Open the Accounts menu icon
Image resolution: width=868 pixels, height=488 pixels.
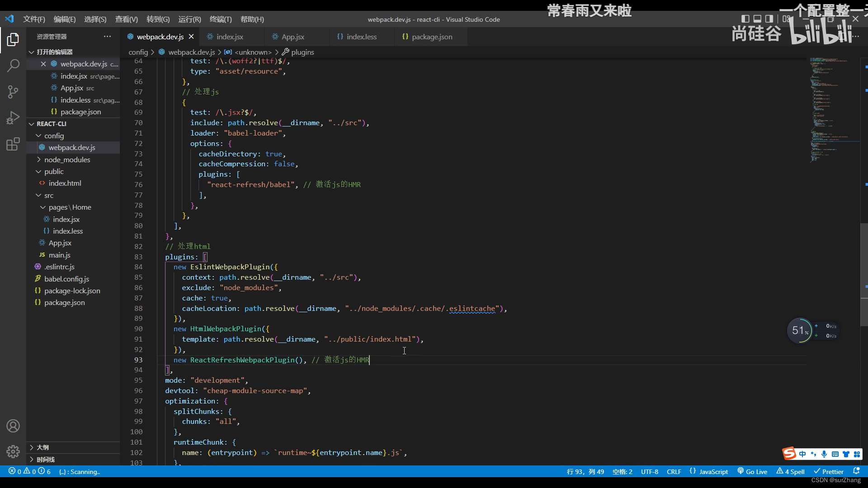(x=13, y=426)
